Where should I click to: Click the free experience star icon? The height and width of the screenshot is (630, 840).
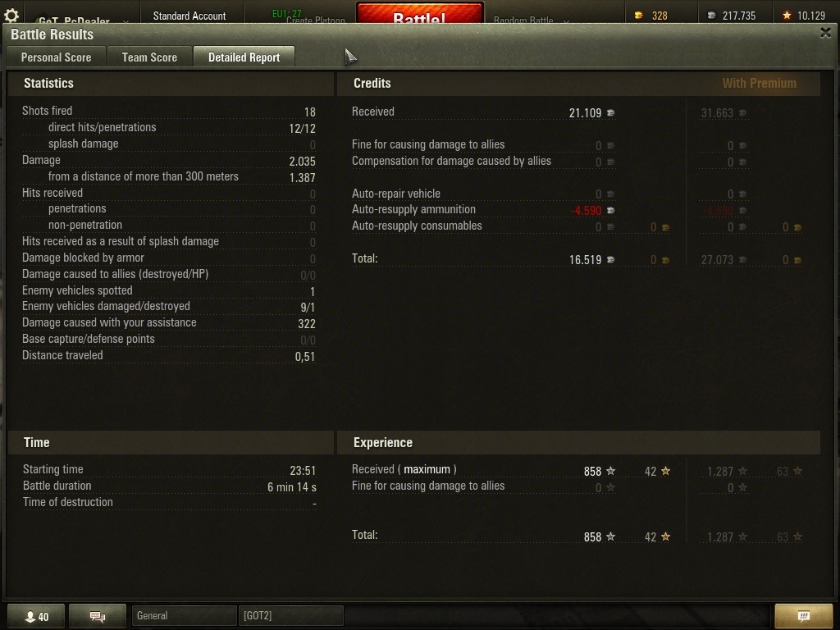point(787,16)
